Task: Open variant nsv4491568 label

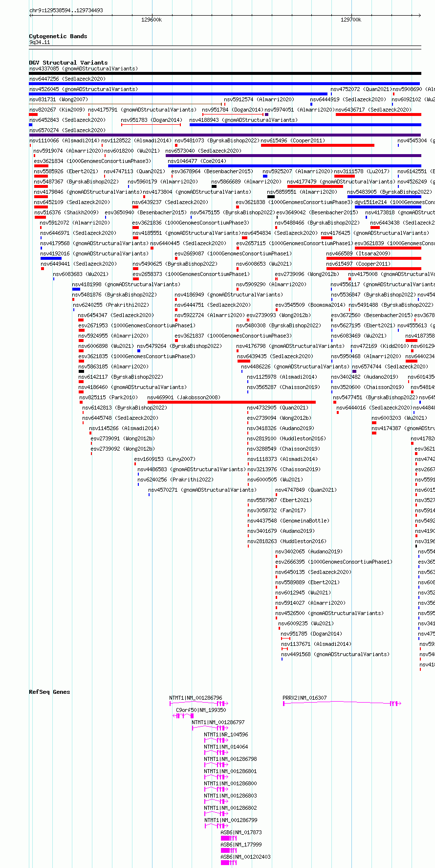Action: click(335, 654)
